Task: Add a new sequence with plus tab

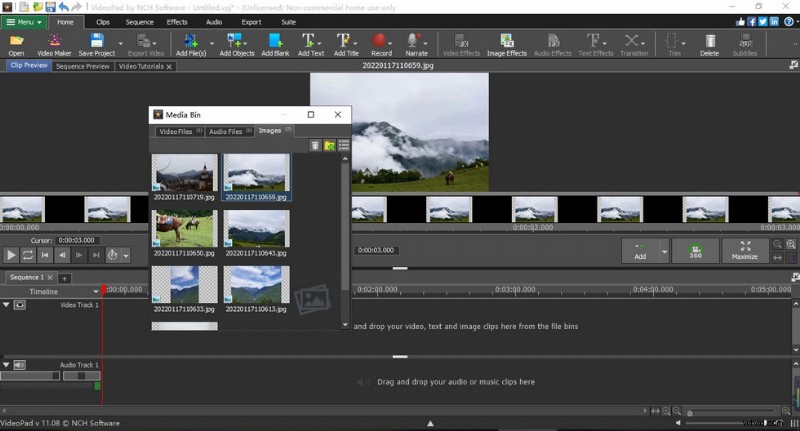Action: (64, 278)
